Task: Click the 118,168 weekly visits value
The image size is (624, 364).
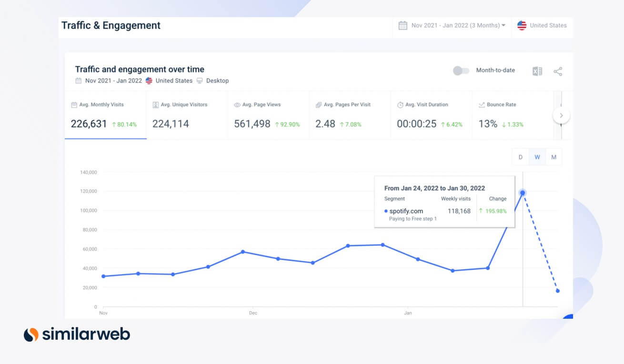Action: (x=459, y=211)
